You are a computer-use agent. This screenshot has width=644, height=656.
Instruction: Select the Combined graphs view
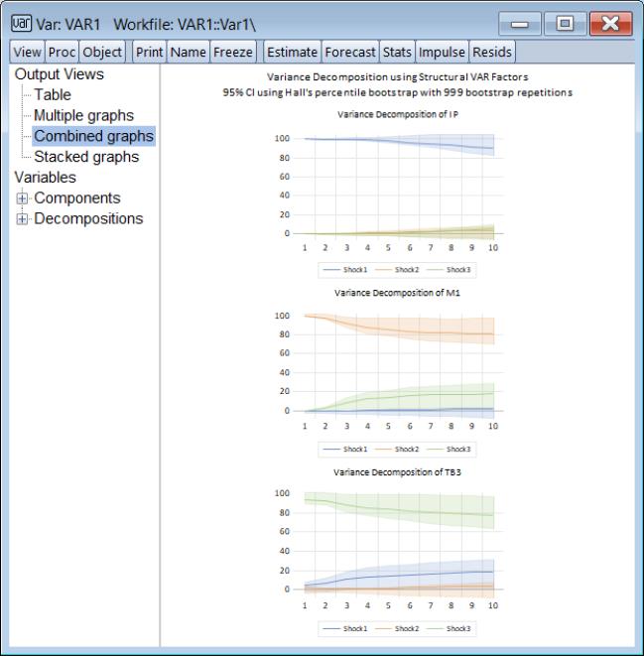point(93,136)
